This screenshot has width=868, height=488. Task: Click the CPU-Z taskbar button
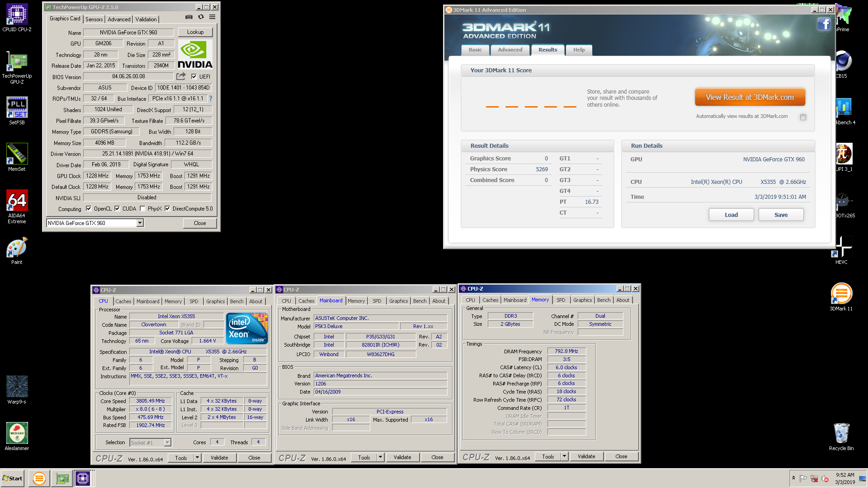pyautogui.click(x=83, y=478)
